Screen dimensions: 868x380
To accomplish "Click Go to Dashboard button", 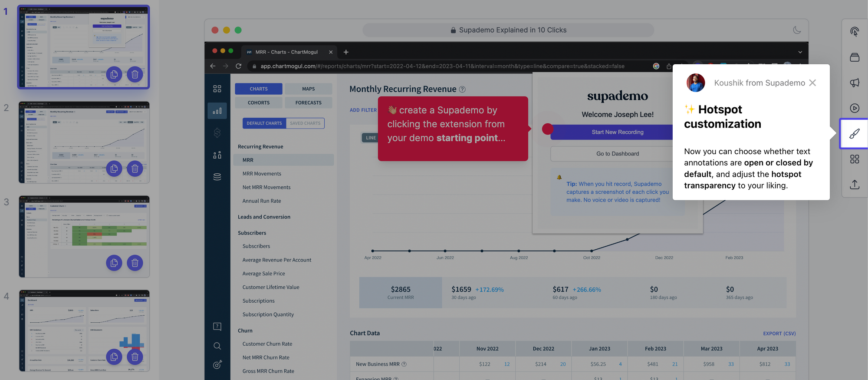I will point(618,154).
